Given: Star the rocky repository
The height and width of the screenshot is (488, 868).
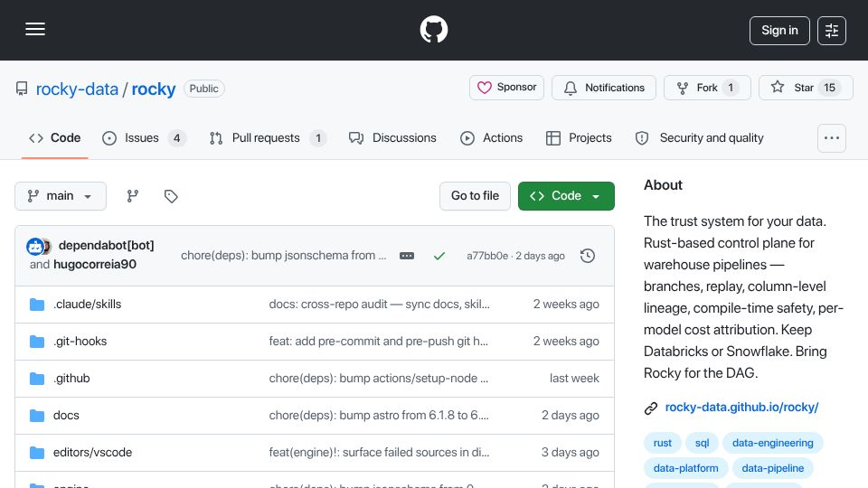Looking at the screenshot, I should (x=806, y=88).
